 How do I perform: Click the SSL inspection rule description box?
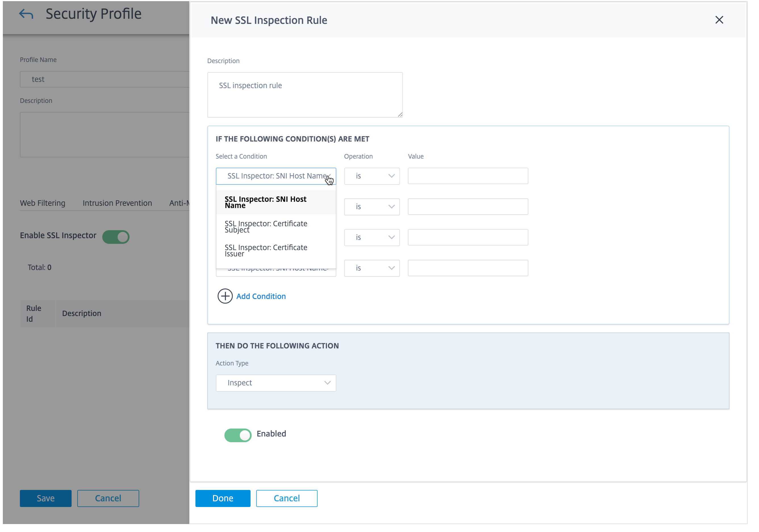305,95
